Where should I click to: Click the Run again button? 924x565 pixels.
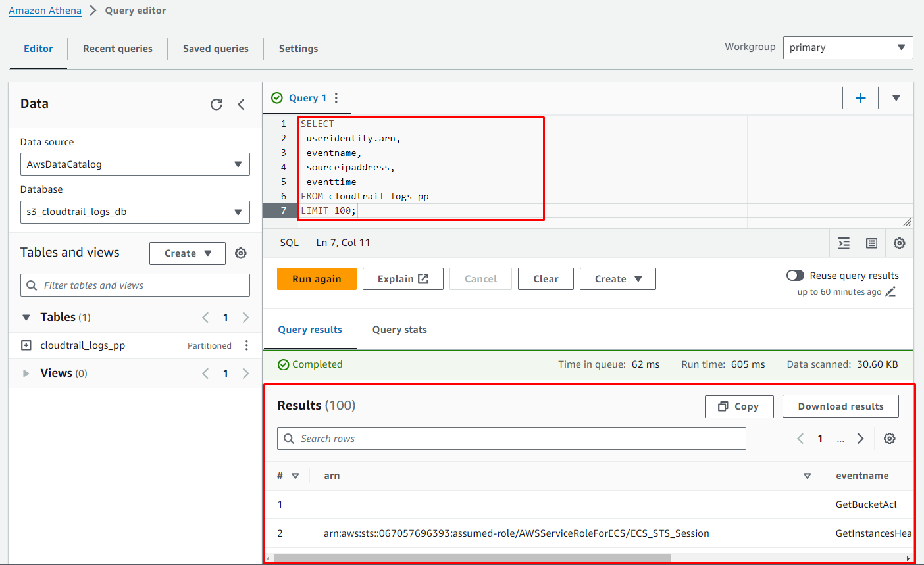317,279
